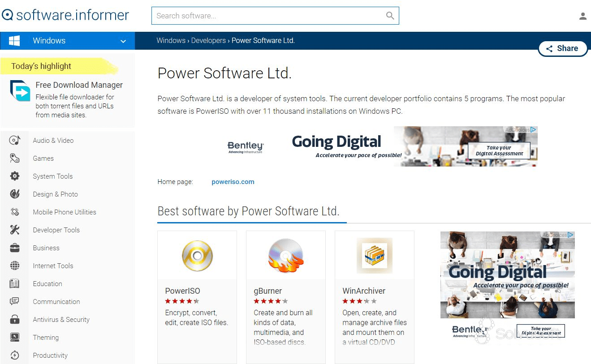Click the gBurner star rating

[271, 301]
